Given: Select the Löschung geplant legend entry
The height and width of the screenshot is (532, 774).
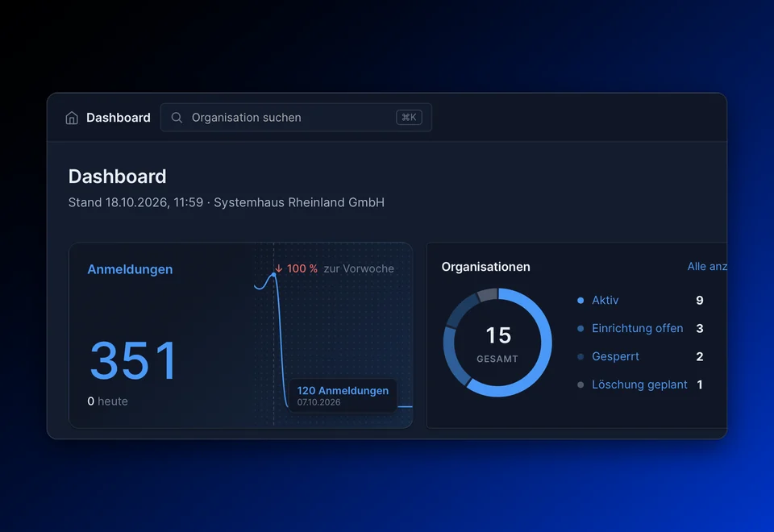Looking at the screenshot, I should click(x=639, y=384).
